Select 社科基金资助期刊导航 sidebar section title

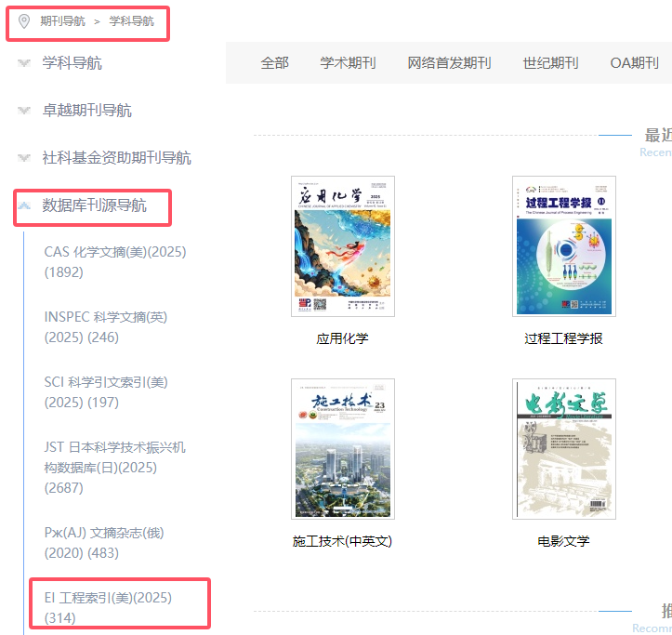116,158
